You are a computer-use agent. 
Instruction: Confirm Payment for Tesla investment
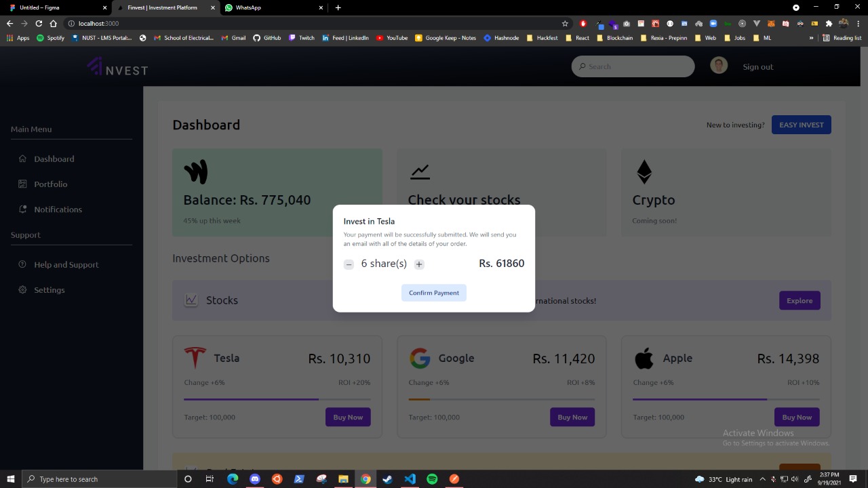pos(434,293)
